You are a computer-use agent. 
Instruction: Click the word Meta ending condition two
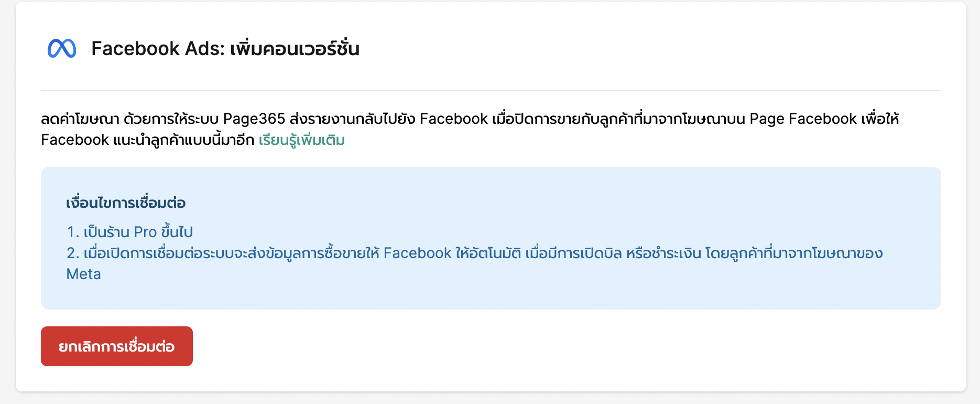[83, 274]
